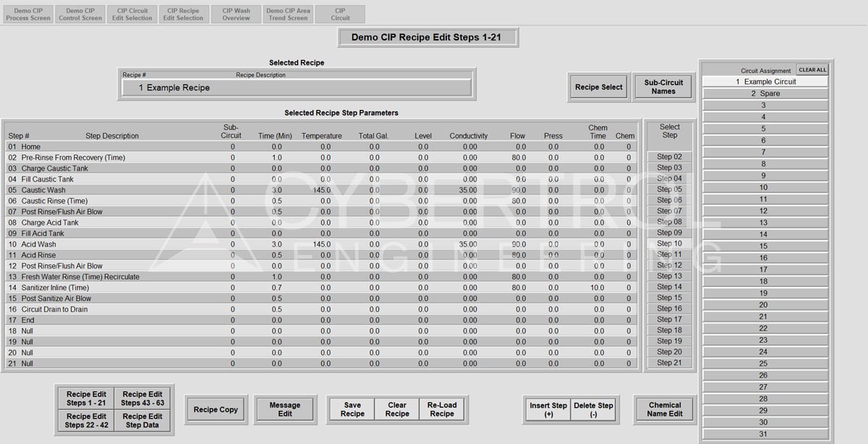The image size is (868, 444).
Task: Insert a step with Insert Step (+)
Action: pyautogui.click(x=548, y=410)
